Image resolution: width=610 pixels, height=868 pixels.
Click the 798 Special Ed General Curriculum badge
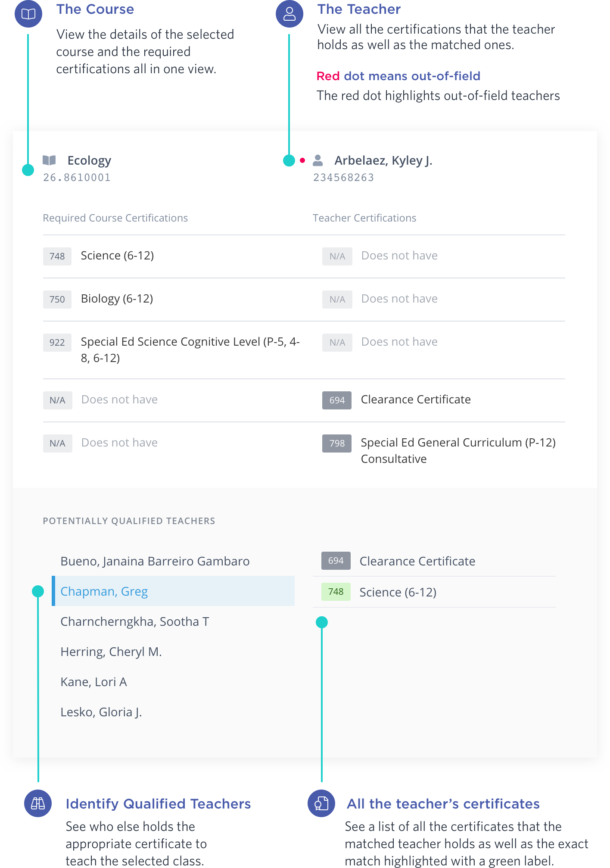tap(337, 443)
